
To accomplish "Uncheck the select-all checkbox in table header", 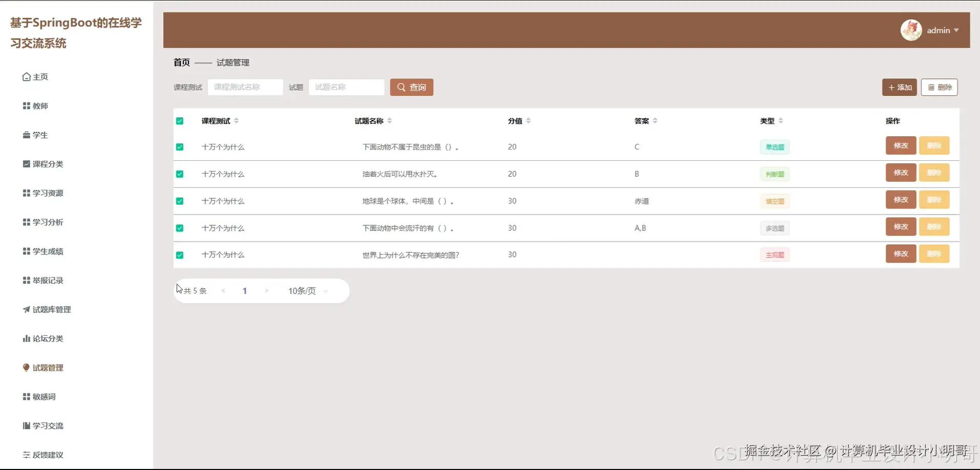I will (180, 120).
